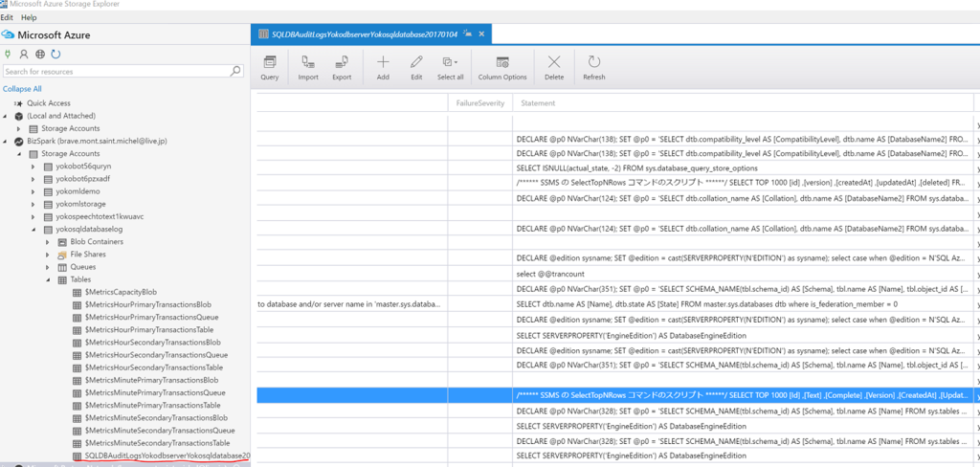Expand Storage Accounts under Local and Attached
980x467 pixels.
[x=19, y=129]
